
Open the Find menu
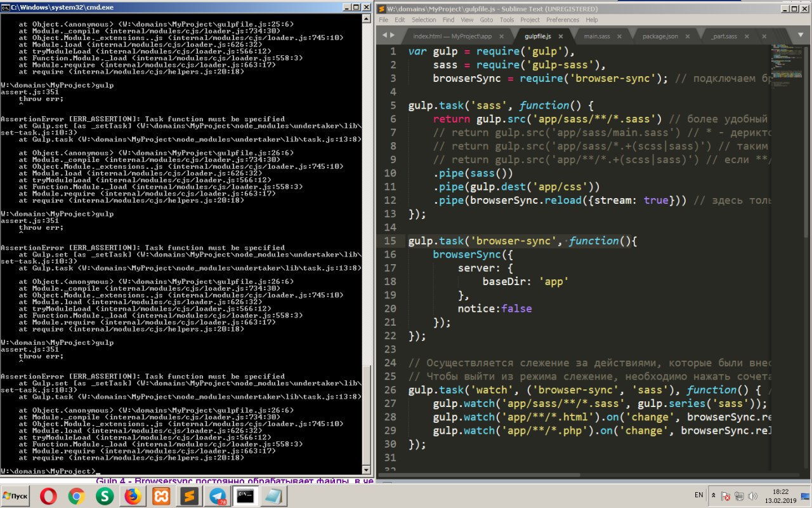point(449,20)
